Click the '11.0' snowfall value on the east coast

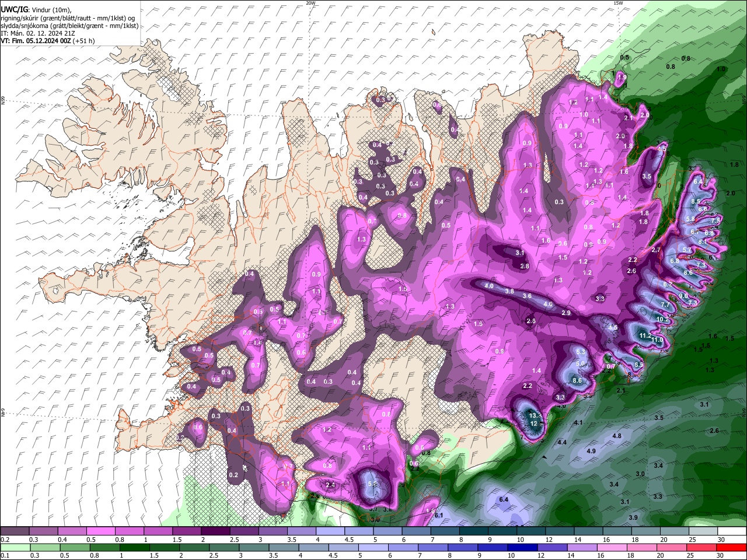point(657,340)
